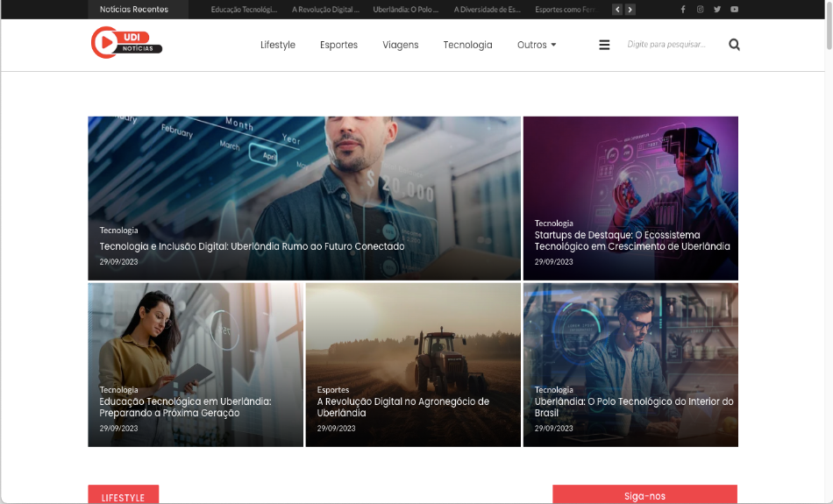Click 'Educação Tecnológi...' ticker headline

tap(244, 10)
